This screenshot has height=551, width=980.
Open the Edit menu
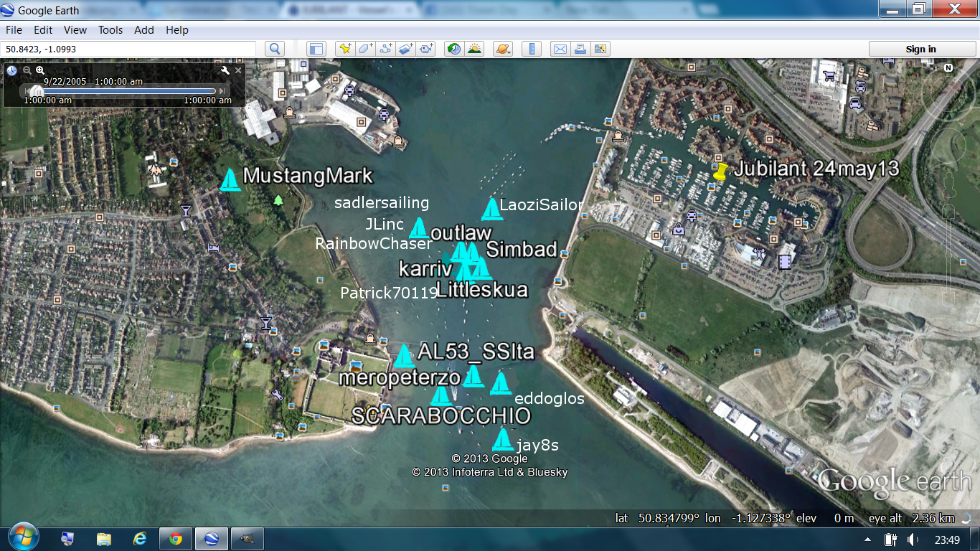(x=43, y=30)
